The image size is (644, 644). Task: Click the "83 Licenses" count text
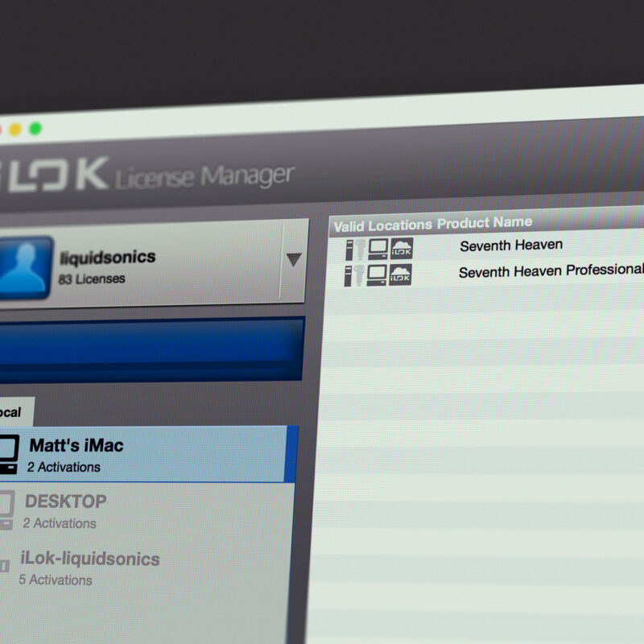pos(92,279)
